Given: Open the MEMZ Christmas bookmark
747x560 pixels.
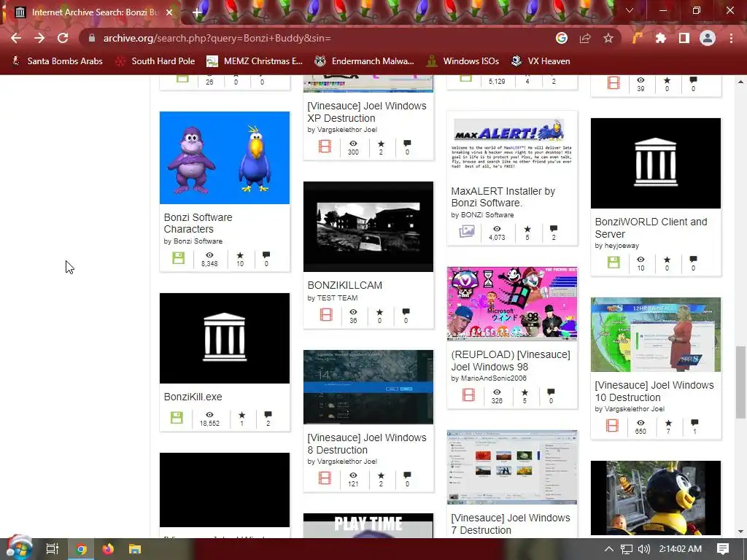Looking at the screenshot, I should pos(255,61).
